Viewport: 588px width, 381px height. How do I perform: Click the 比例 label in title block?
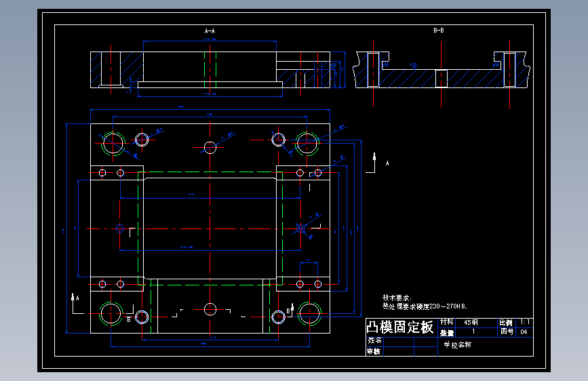506,323
